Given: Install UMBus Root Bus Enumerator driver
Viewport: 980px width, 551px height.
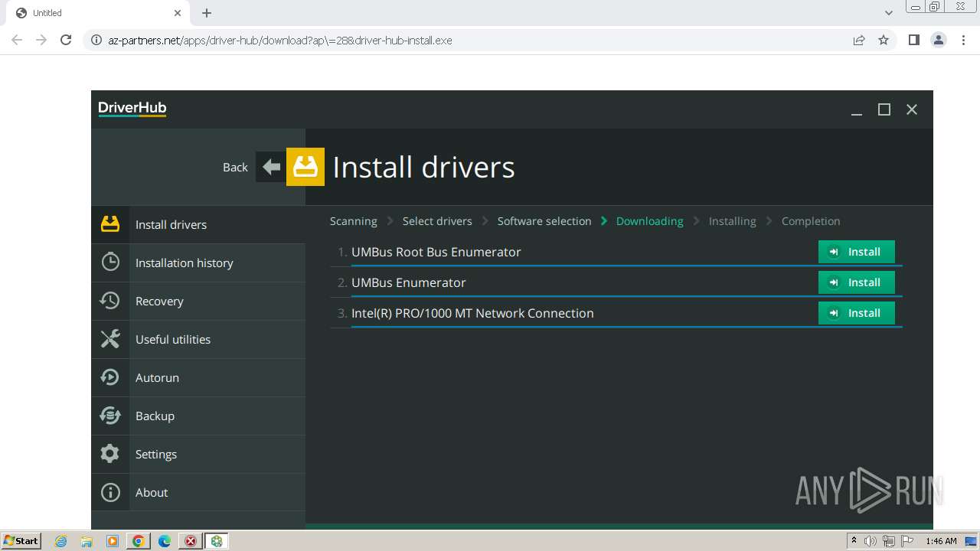Looking at the screenshot, I should coord(856,252).
